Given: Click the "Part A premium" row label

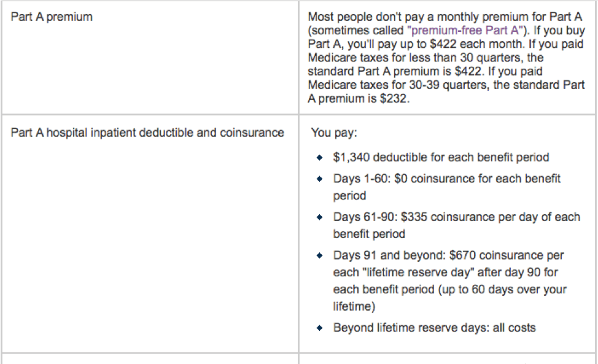Looking at the screenshot, I should 52,17.
